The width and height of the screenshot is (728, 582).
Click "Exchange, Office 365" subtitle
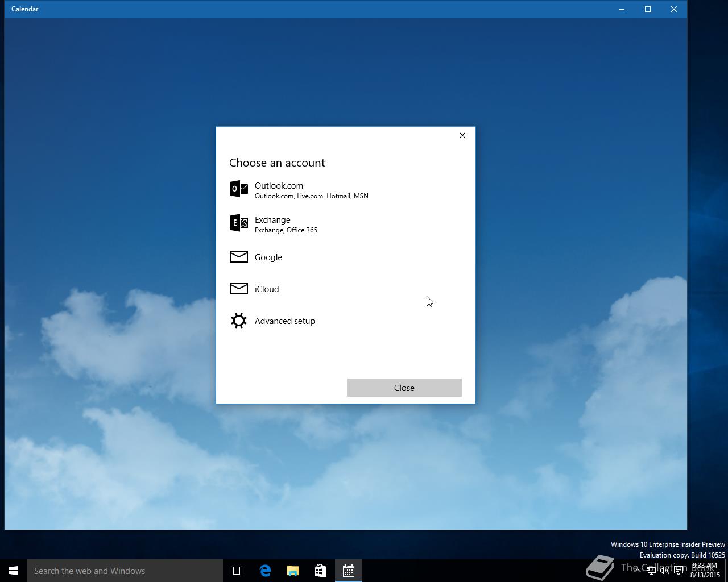[286, 230]
